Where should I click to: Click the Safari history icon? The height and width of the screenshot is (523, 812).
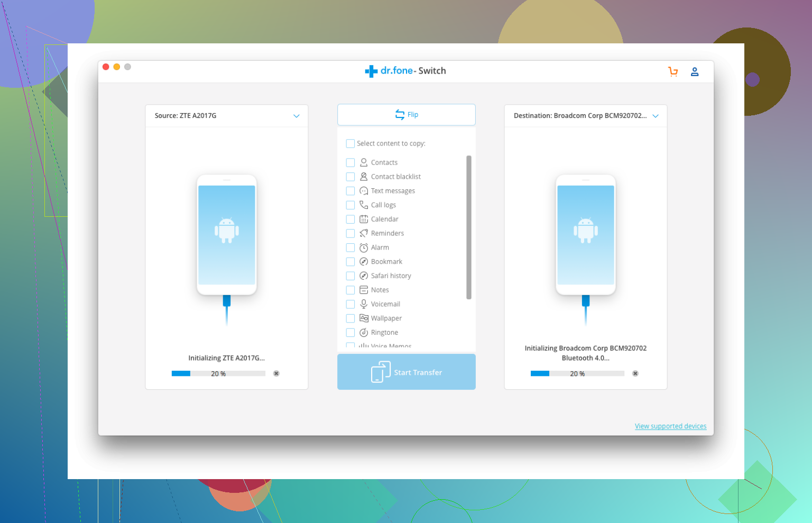pos(364,276)
